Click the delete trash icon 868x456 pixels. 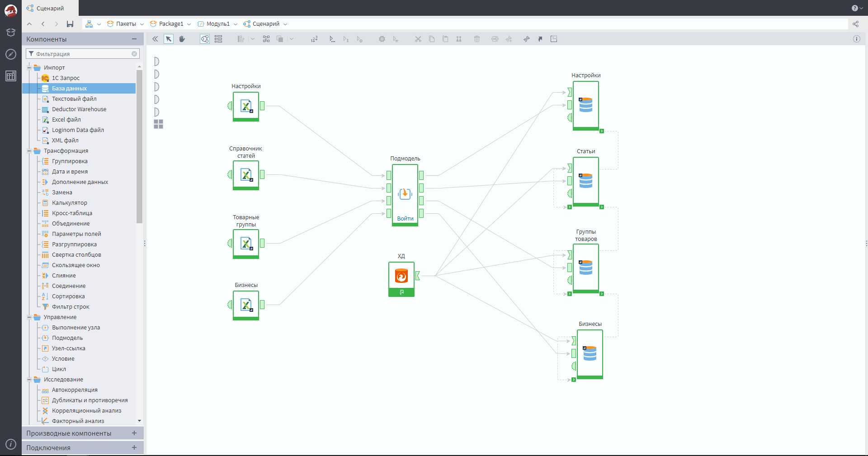point(477,39)
